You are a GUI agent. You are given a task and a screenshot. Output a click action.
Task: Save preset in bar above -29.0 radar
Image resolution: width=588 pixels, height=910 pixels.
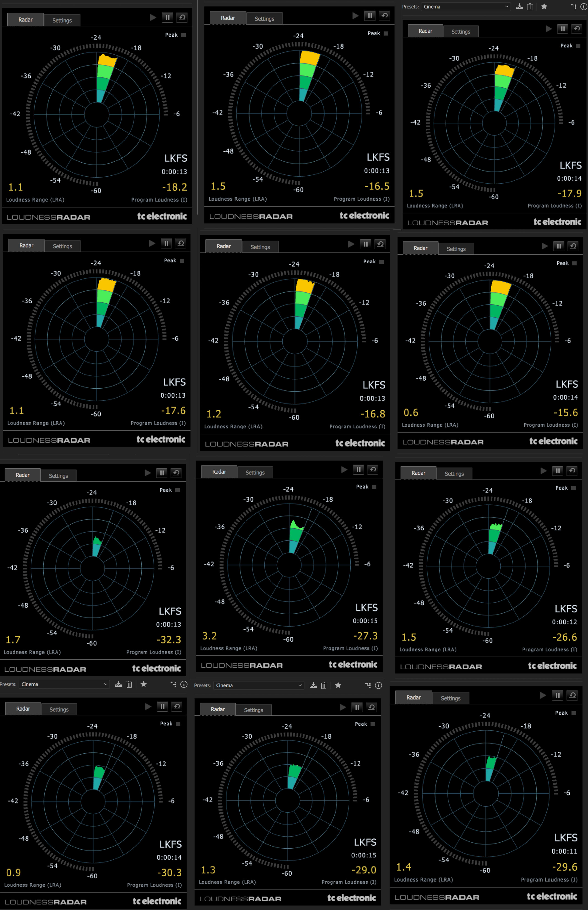click(x=313, y=686)
